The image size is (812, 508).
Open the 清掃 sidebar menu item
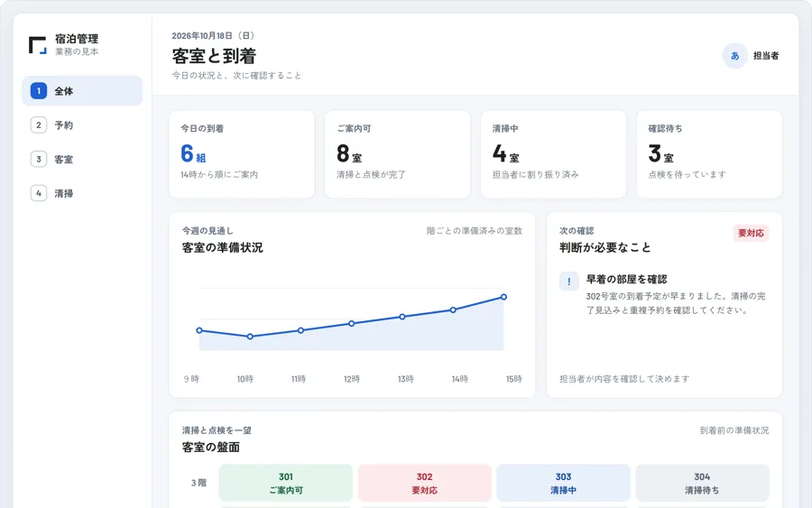(82, 194)
